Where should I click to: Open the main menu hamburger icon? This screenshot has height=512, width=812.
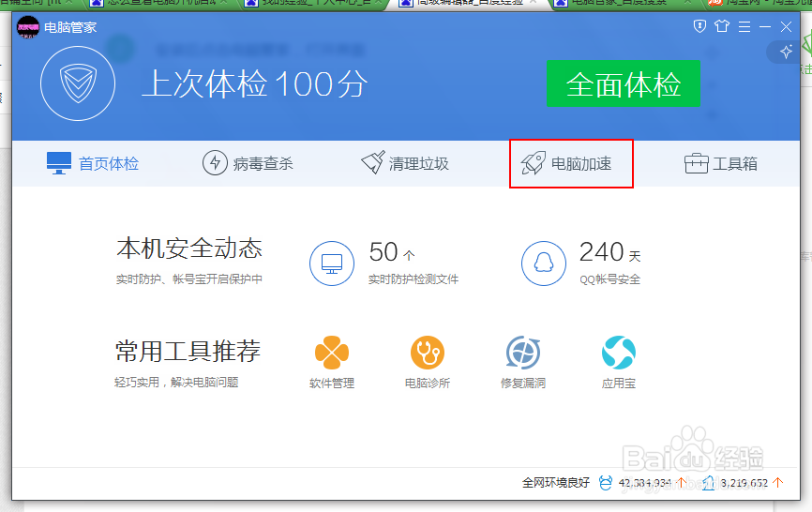tap(744, 26)
